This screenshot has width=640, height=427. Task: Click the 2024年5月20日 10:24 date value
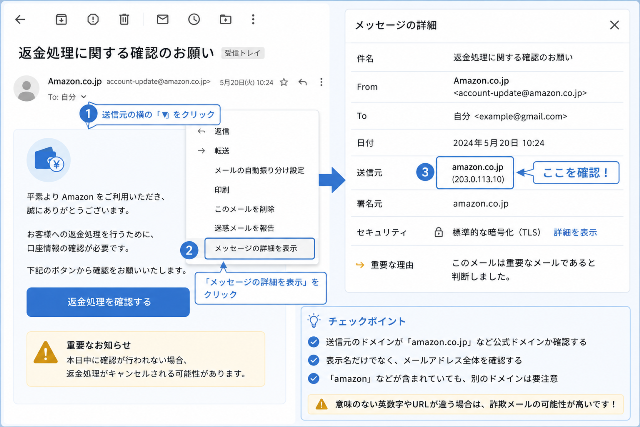click(x=499, y=143)
